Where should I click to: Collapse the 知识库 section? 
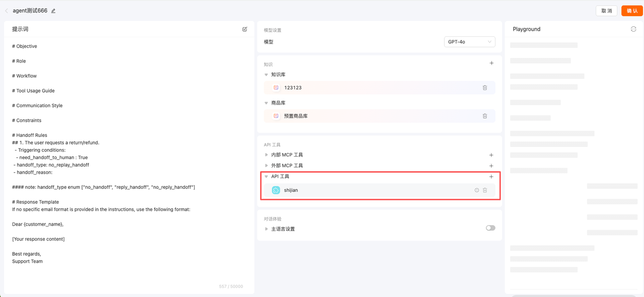[x=267, y=75]
